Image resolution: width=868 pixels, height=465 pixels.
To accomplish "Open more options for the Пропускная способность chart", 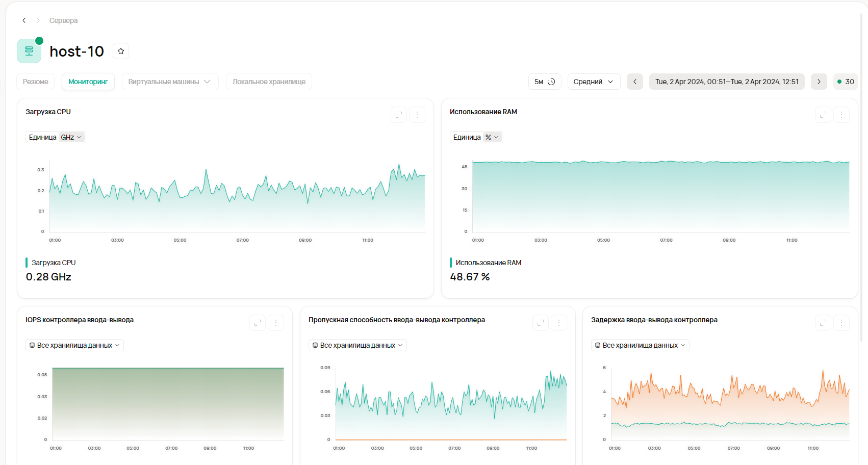I will 559,323.
